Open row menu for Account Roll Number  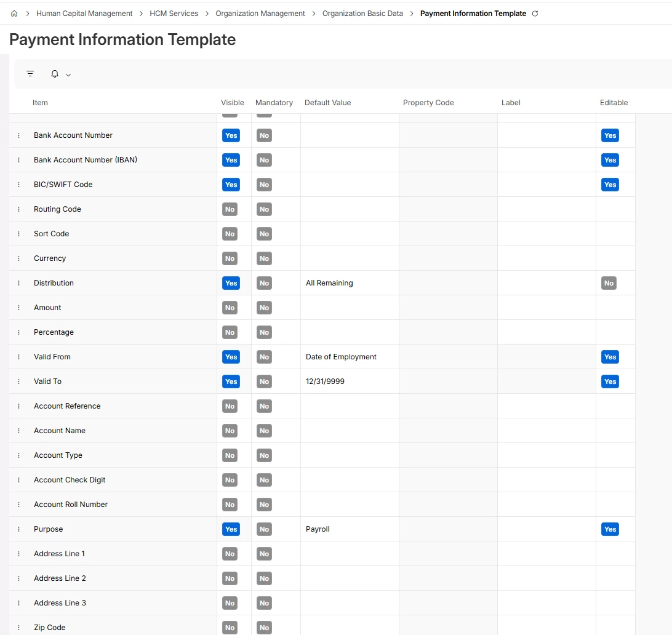click(x=19, y=505)
